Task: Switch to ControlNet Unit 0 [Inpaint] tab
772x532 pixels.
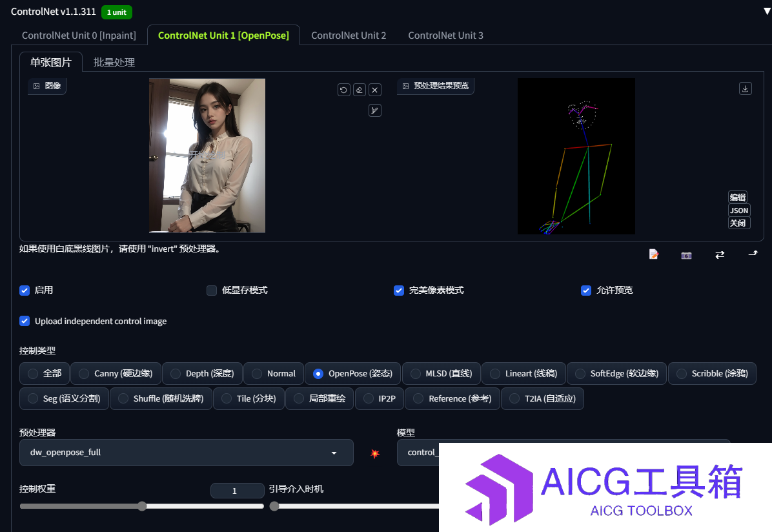Action: coord(79,36)
